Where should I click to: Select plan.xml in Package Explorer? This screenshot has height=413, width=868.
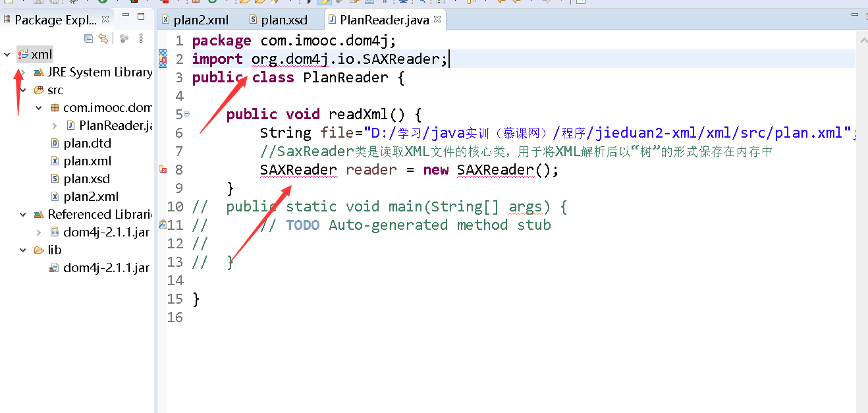coord(87,161)
